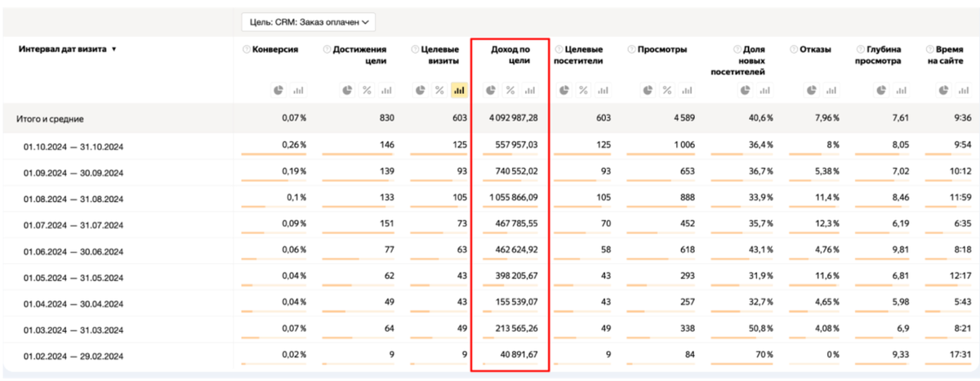Open help hint next to Просмотры header
This screenshot has height=381, width=980.
pyautogui.click(x=631, y=50)
